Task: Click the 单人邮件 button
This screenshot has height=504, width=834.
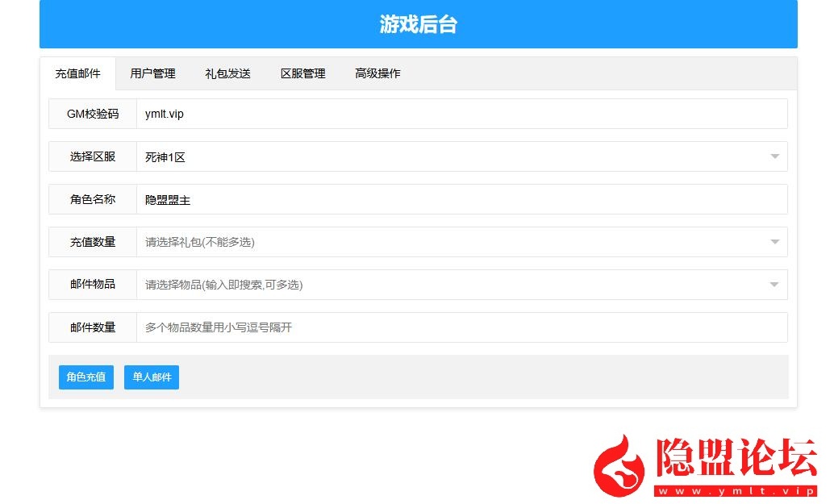Action: click(152, 377)
